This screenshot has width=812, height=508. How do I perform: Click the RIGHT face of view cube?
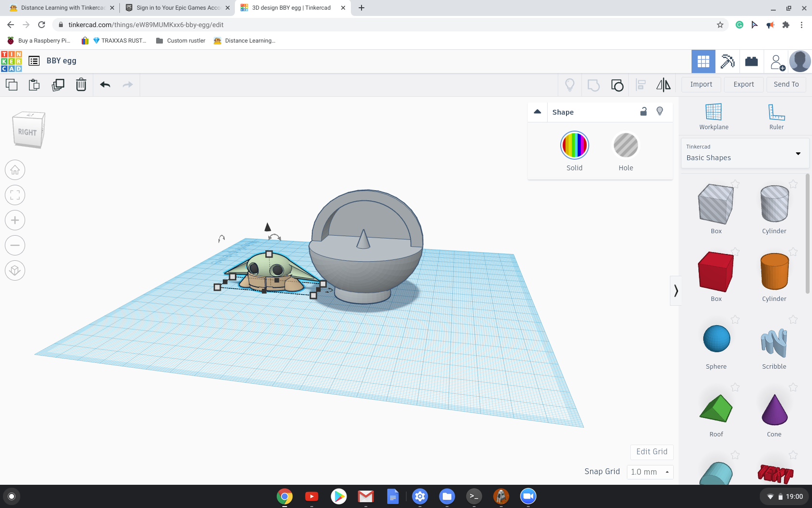point(28,132)
